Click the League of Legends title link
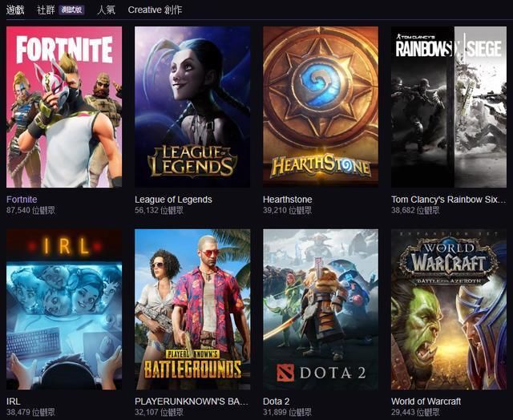The height and width of the screenshot is (420, 513). click(x=173, y=200)
